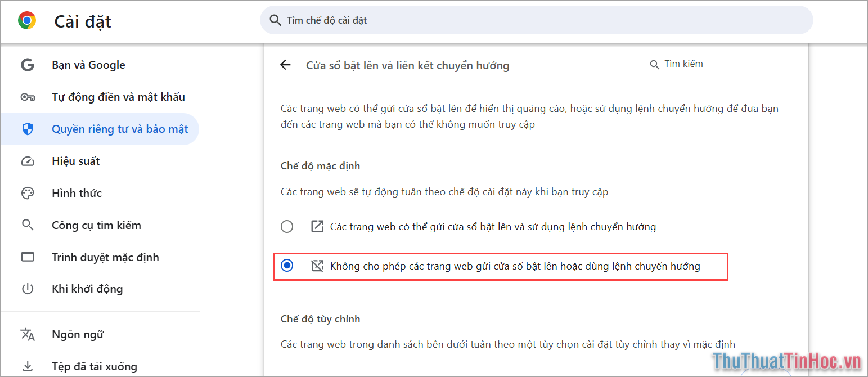Click the Hình thức palette icon
This screenshot has height=377, width=868.
[x=28, y=193]
